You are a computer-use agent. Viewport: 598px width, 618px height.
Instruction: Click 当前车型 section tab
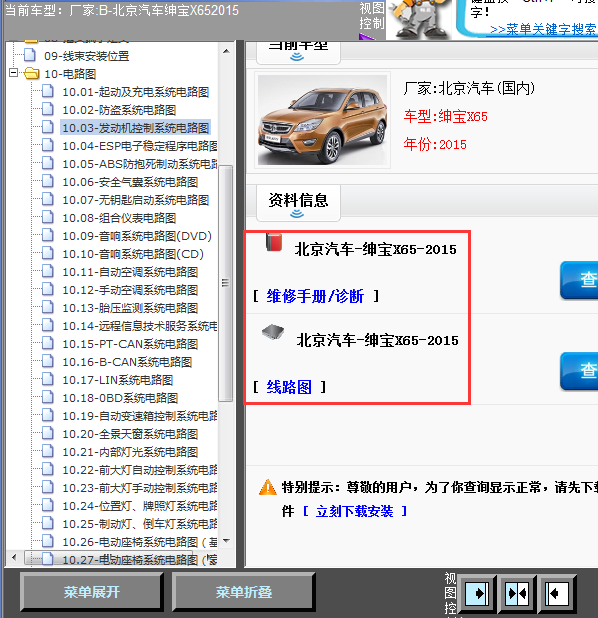[x=298, y=51]
